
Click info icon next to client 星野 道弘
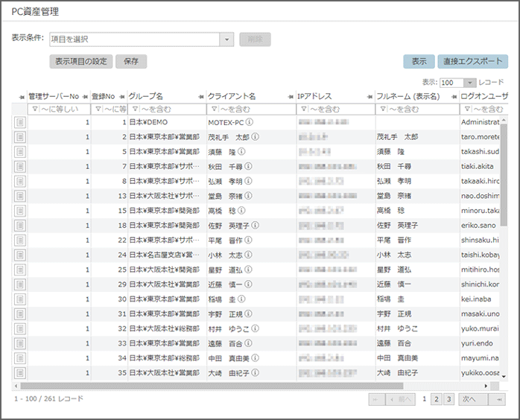248,270
